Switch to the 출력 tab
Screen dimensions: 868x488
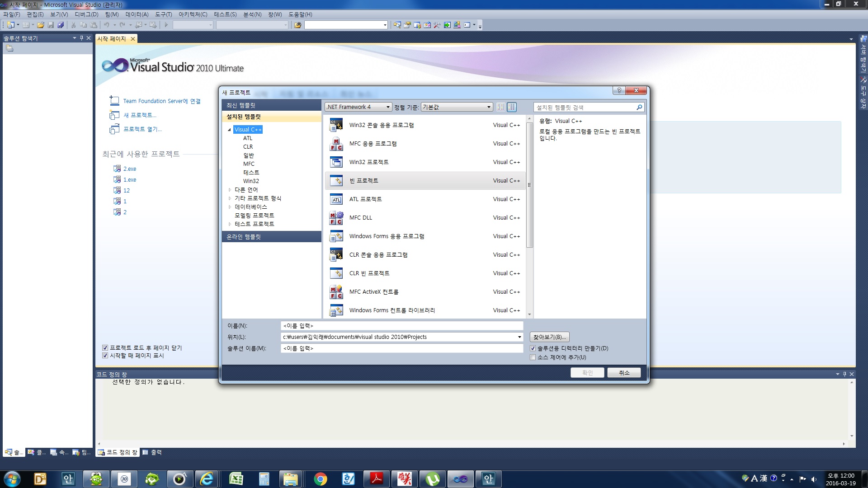(x=152, y=452)
